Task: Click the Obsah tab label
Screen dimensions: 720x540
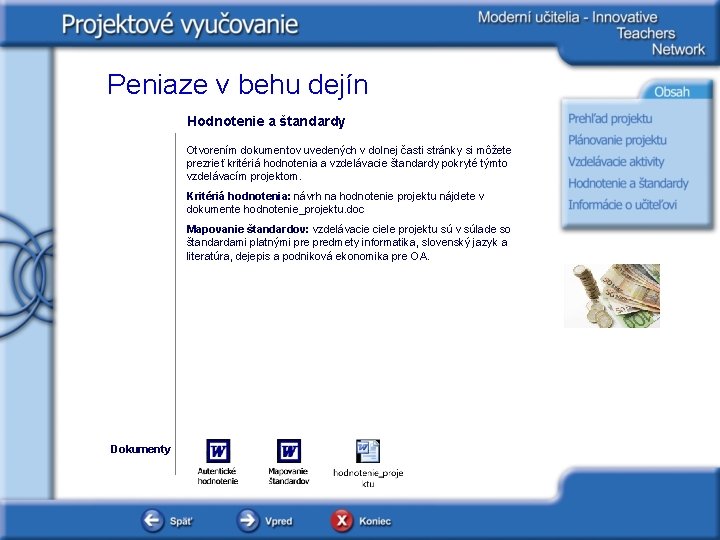Action: [672, 92]
